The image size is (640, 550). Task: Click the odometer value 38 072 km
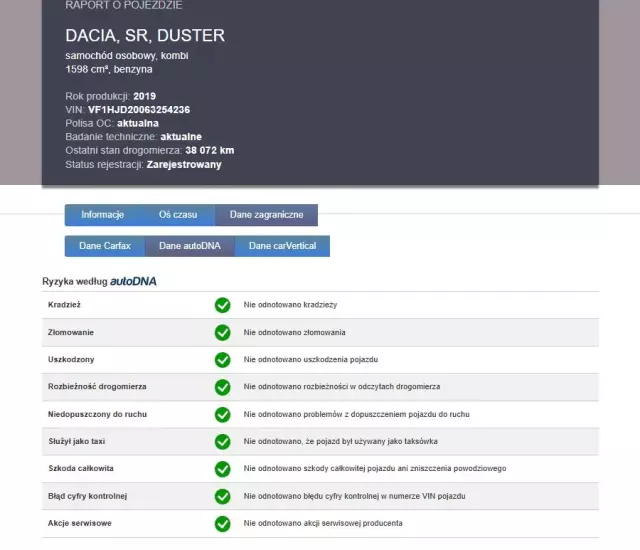point(210,151)
